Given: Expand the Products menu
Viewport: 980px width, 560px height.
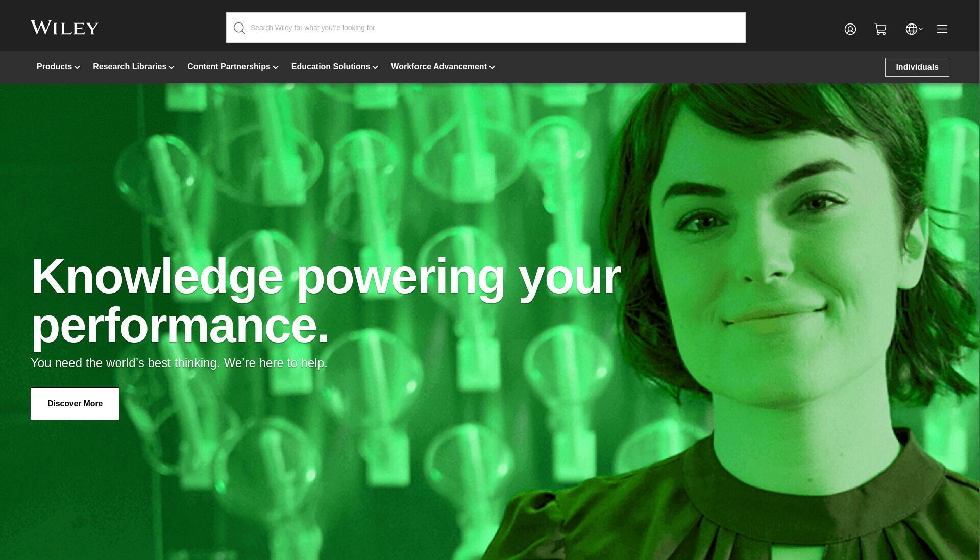Looking at the screenshot, I should tap(58, 67).
